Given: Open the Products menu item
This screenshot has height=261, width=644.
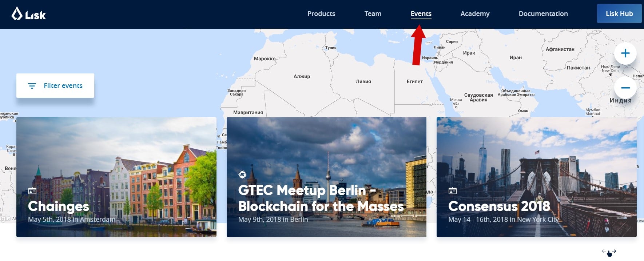Looking at the screenshot, I should point(321,14).
